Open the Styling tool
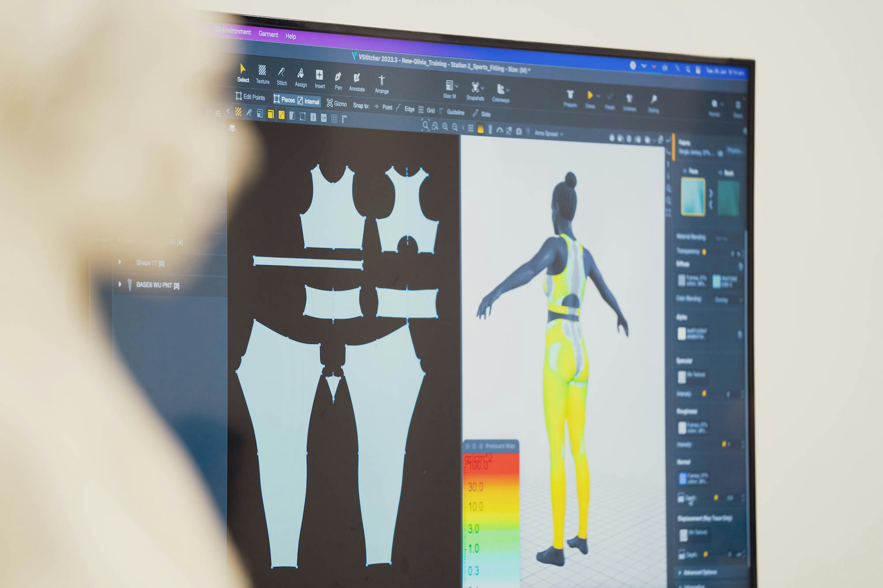883x588 pixels. click(653, 104)
